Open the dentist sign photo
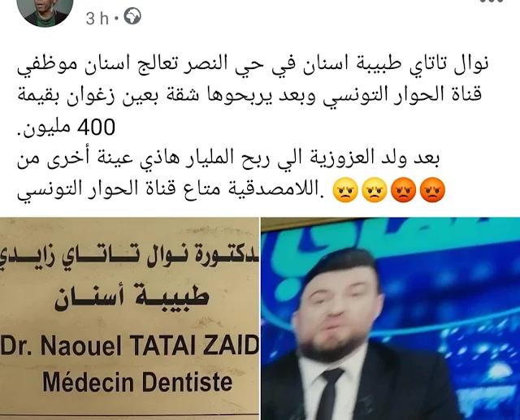Screen dimensions: 520x420 tap(129, 318)
